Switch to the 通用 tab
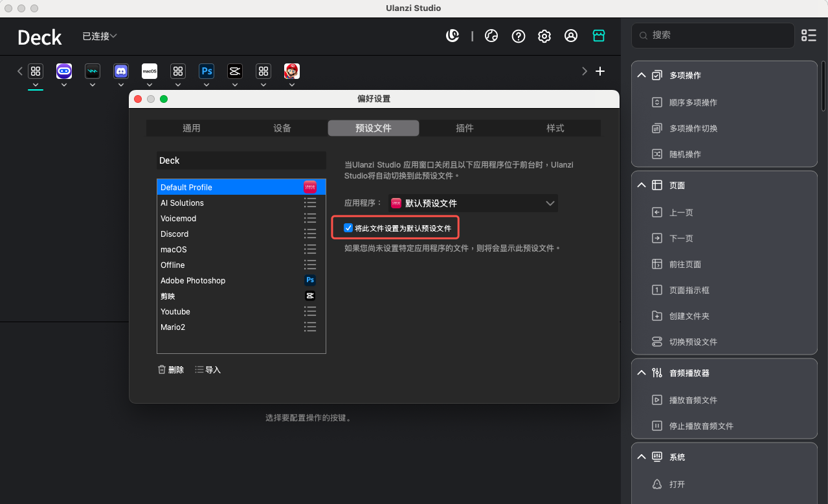This screenshot has height=504, width=828. tap(192, 128)
